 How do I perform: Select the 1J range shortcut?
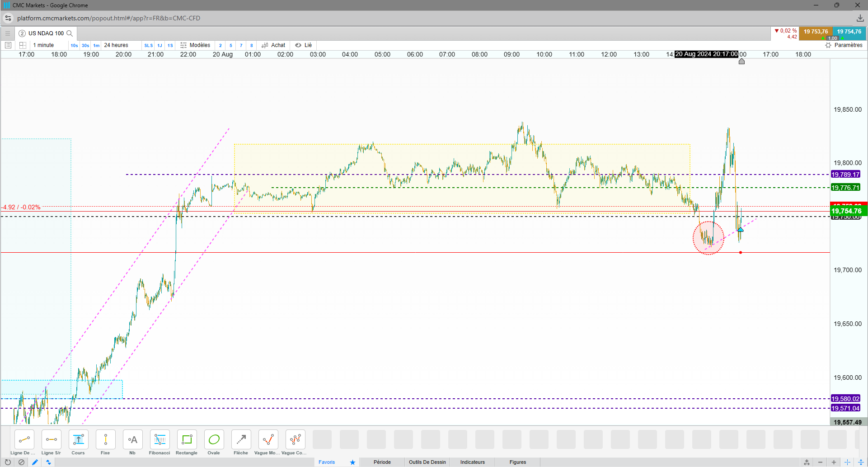point(160,45)
